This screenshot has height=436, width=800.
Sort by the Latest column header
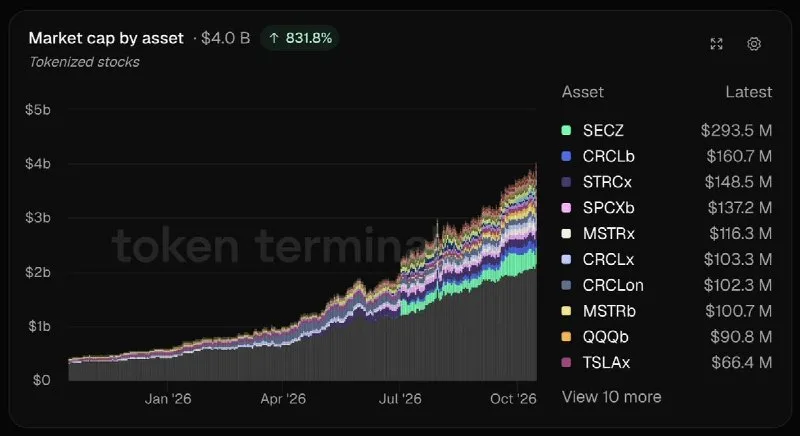click(748, 92)
